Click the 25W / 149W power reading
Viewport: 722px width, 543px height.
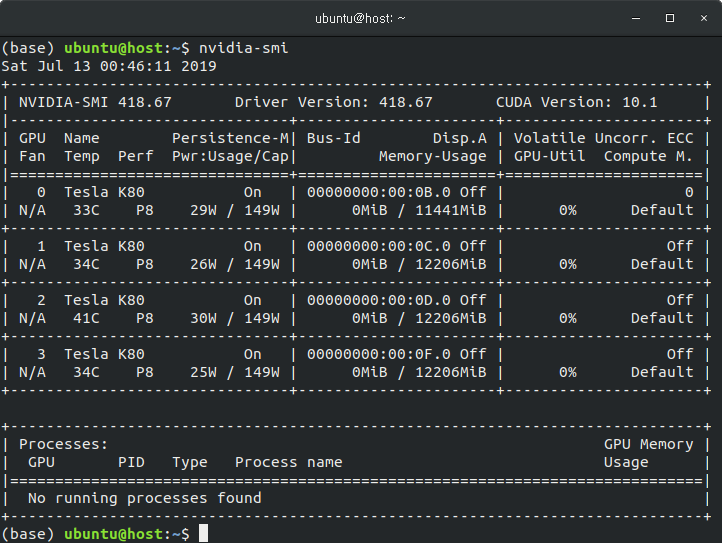click(x=235, y=372)
